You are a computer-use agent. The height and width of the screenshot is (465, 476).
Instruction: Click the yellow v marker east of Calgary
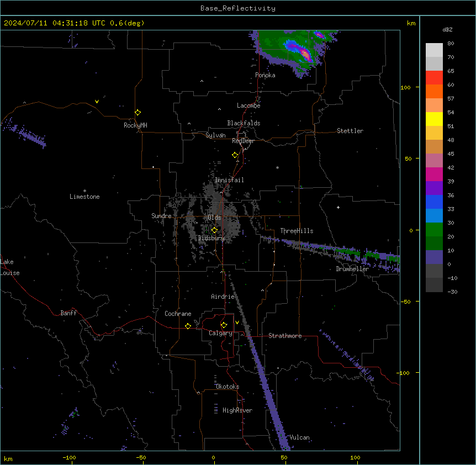[237, 323]
